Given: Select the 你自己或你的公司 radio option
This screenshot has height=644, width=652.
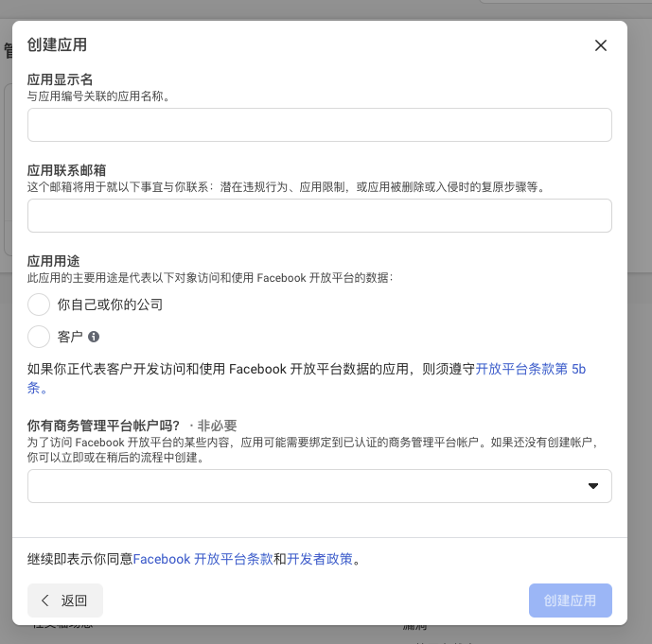Looking at the screenshot, I should coord(39,305).
